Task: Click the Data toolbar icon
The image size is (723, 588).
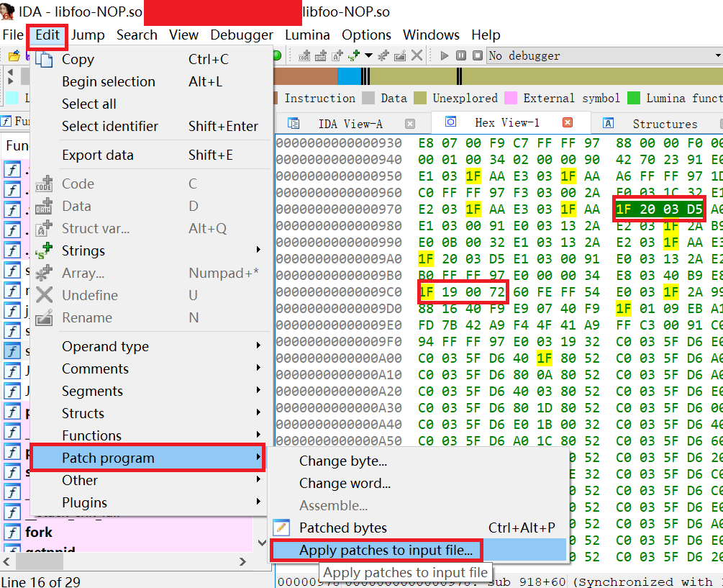Action: 321,56
